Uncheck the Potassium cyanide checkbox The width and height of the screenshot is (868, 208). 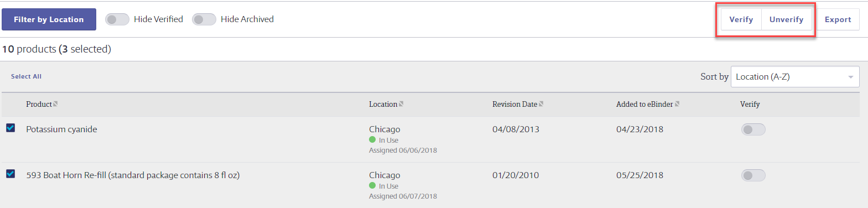tap(11, 128)
